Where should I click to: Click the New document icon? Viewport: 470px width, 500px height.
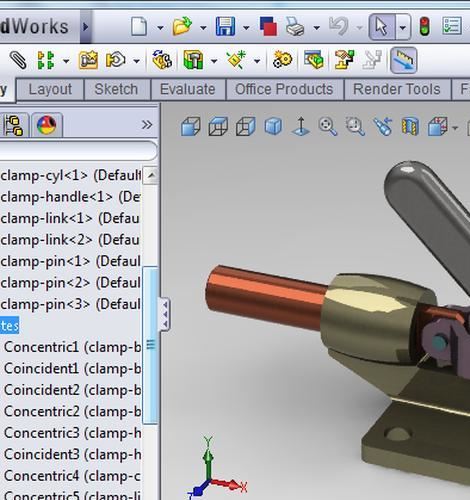139,27
